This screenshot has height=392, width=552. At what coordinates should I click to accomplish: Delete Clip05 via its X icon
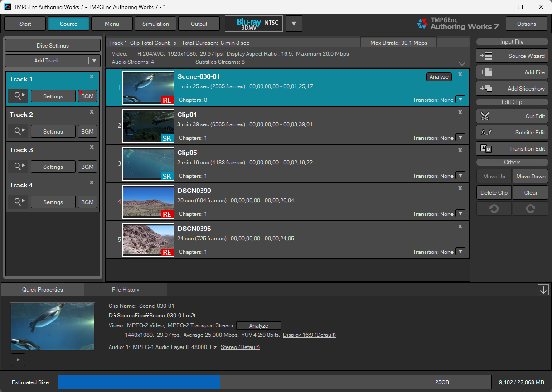pyautogui.click(x=460, y=150)
